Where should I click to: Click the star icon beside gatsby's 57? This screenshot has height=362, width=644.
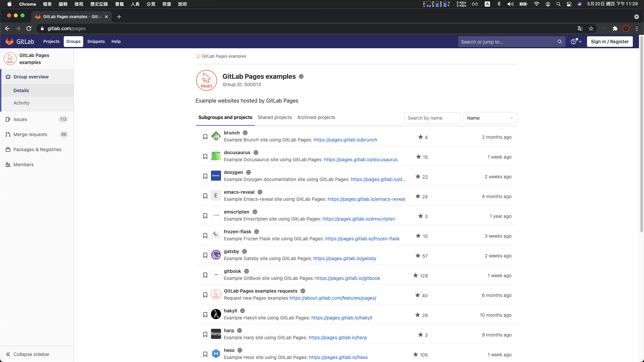[x=418, y=256]
